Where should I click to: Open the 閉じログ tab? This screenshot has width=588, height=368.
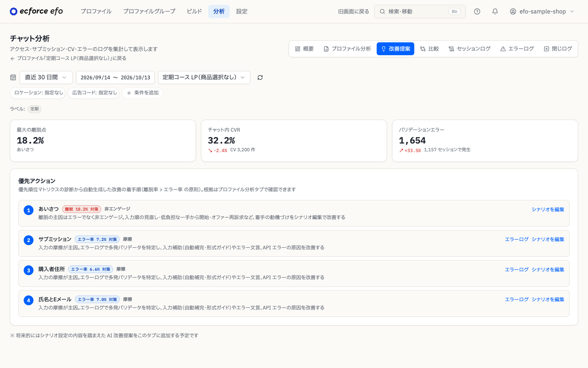pos(558,49)
